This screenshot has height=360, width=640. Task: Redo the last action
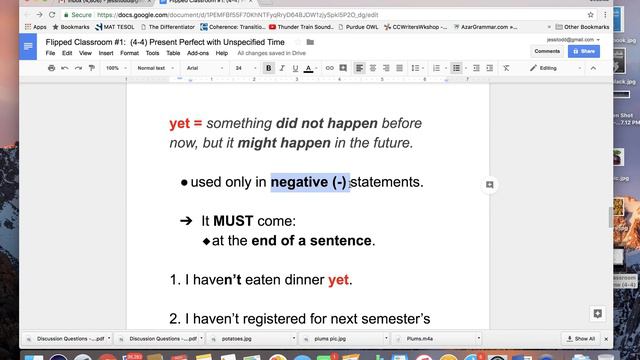pos(78,68)
